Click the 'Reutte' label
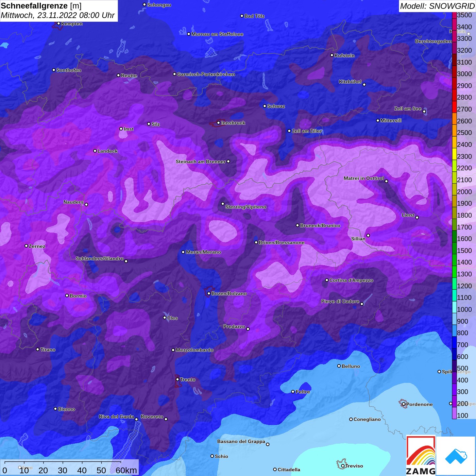Image resolution: width=476 pixels, height=476 pixels. click(x=129, y=75)
